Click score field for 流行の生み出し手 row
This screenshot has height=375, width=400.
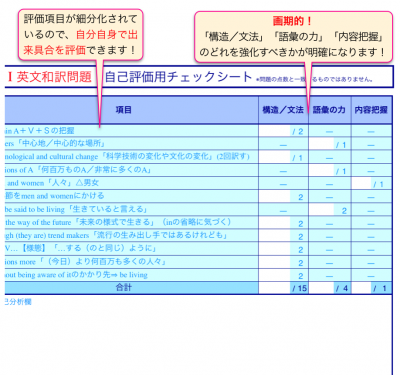click(x=275, y=236)
